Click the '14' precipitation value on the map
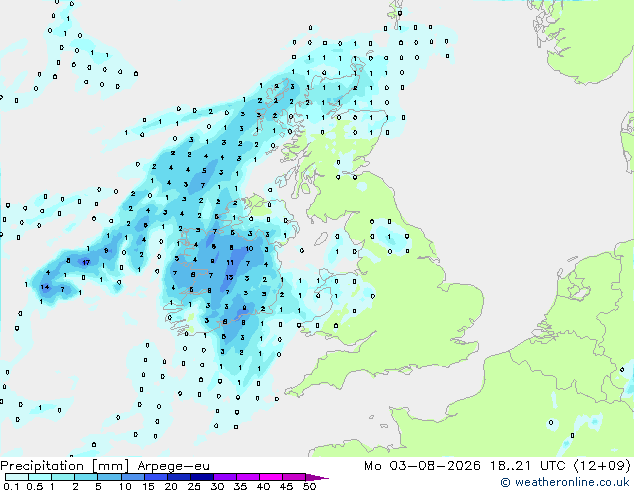Image resolution: width=634 pixels, height=490 pixels. (44, 287)
